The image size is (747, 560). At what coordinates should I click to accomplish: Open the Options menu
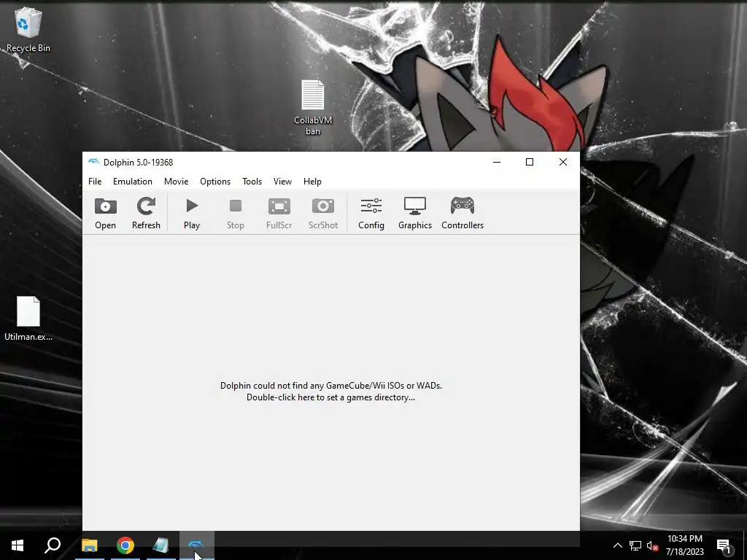tap(215, 182)
